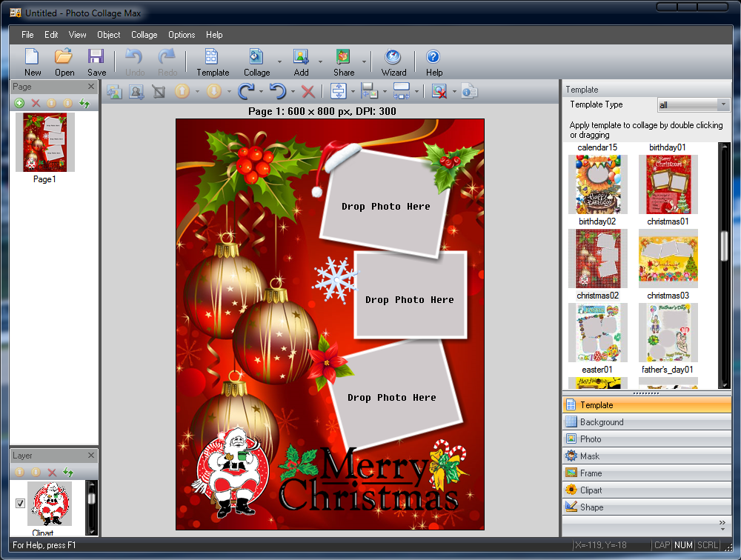Open the Options menu
Image resolution: width=741 pixels, height=560 pixels.
182,35
